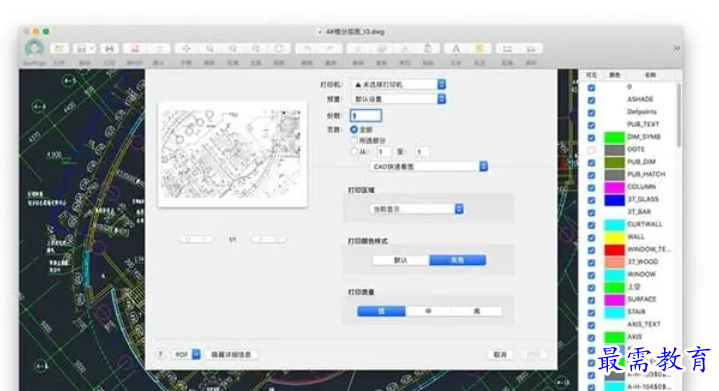The width and height of the screenshot is (719, 391).
Task: Toggle AXIS_TEXT layer visibility checkbox
Action: [x=592, y=325]
